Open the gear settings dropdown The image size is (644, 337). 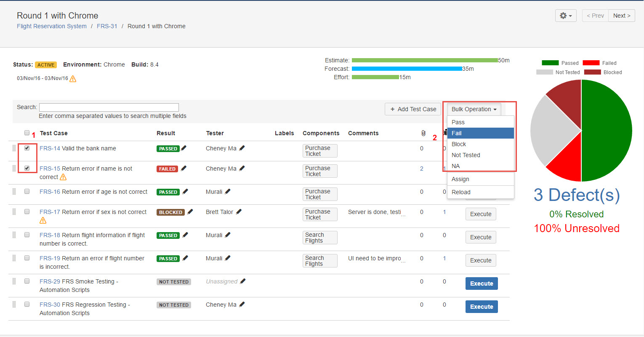pos(566,16)
